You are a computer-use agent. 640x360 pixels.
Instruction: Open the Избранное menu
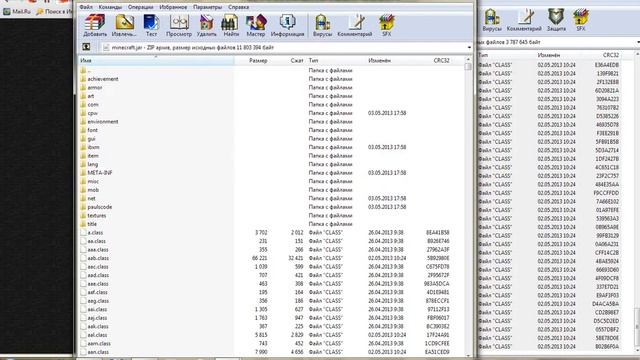pyautogui.click(x=173, y=7)
